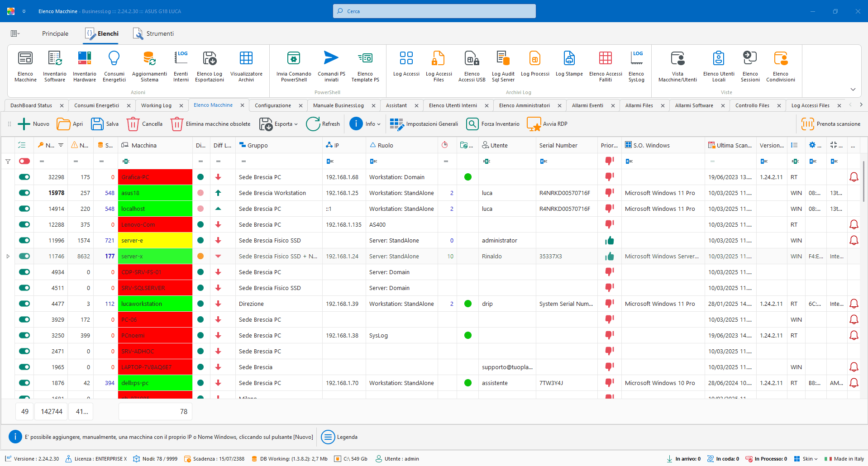The width and height of the screenshot is (868, 466).
Task: Click Elimina macchine obsolete
Action: pyautogui.click(x=210, y=124)
